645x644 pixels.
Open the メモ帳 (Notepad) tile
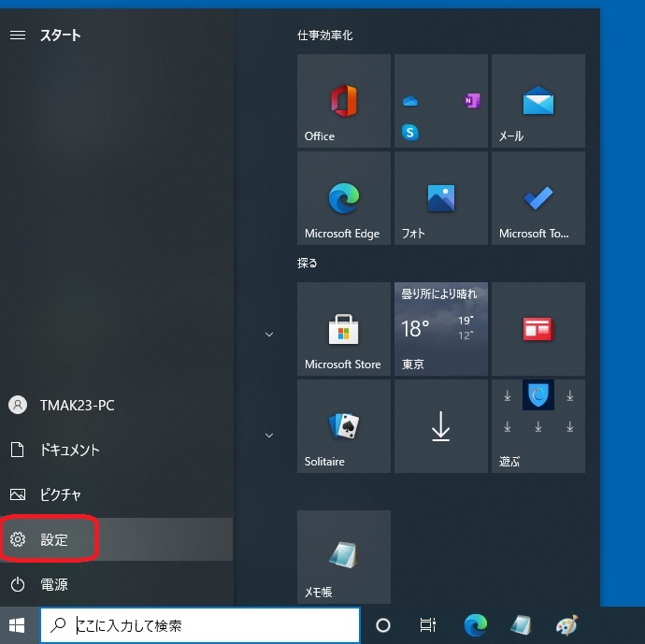(x=343, y=557)
